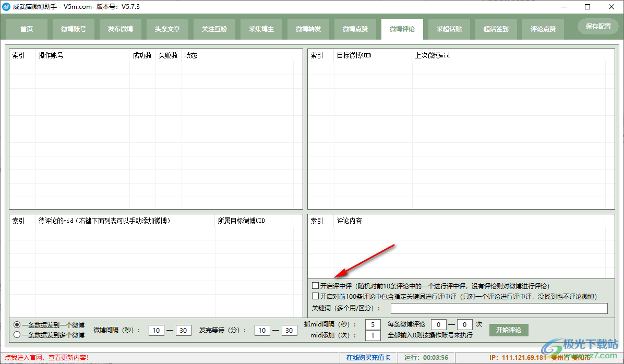Image resolution: width=624 pixels, height=364 pixels.
Task: Click the 失败数 column header
Action: pyautogui.click(x=169, y=55)
